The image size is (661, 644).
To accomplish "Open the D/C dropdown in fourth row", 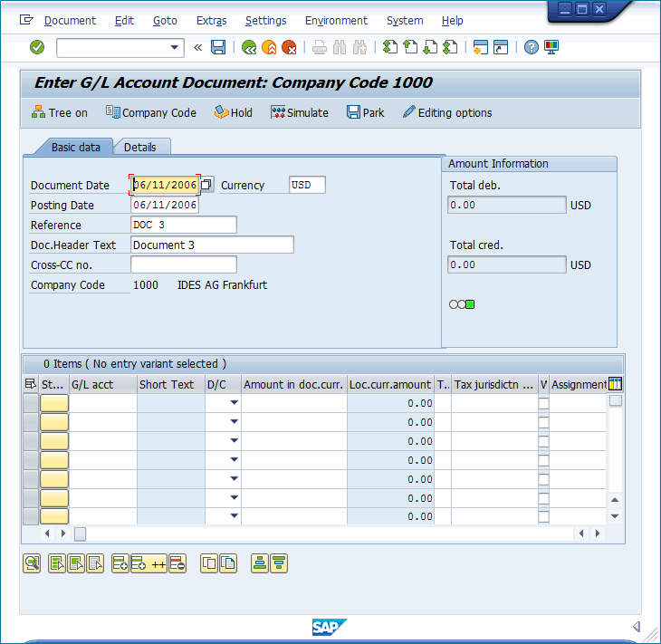I will [234, 460].
